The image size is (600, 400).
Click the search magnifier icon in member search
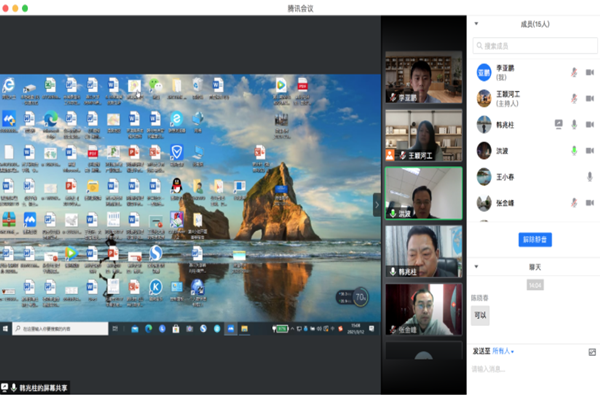pos(481,45)
